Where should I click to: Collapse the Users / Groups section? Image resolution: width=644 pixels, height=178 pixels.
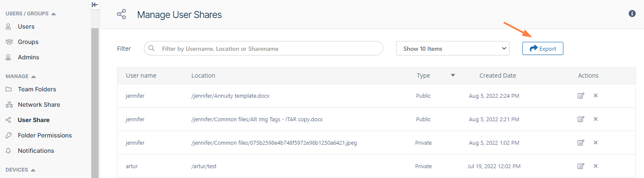tap(53, 14)
